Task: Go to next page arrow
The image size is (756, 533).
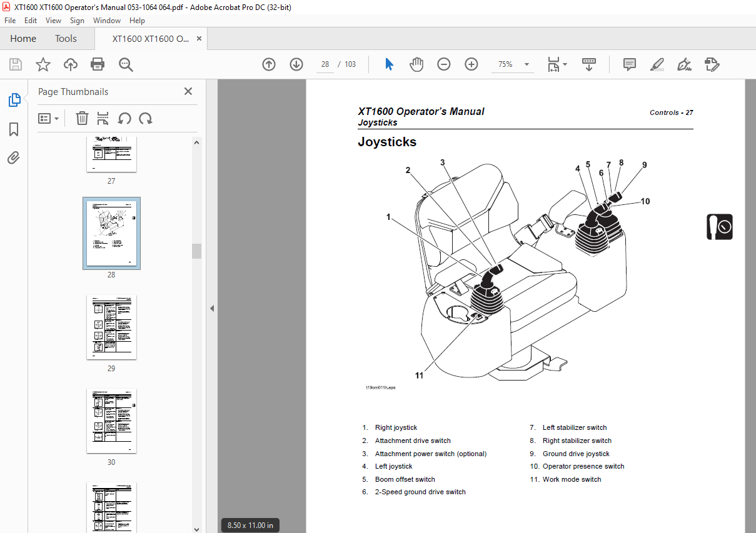Action: click(x=296, y=64)
